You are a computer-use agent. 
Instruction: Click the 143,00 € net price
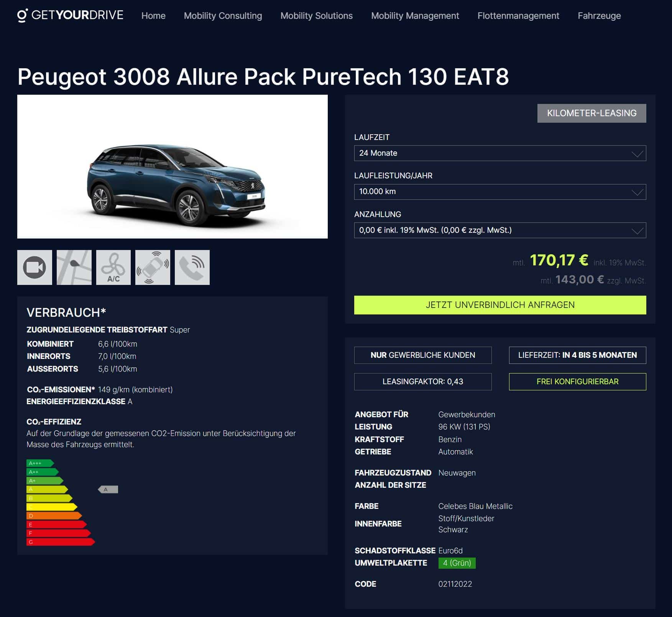(579, 280)
